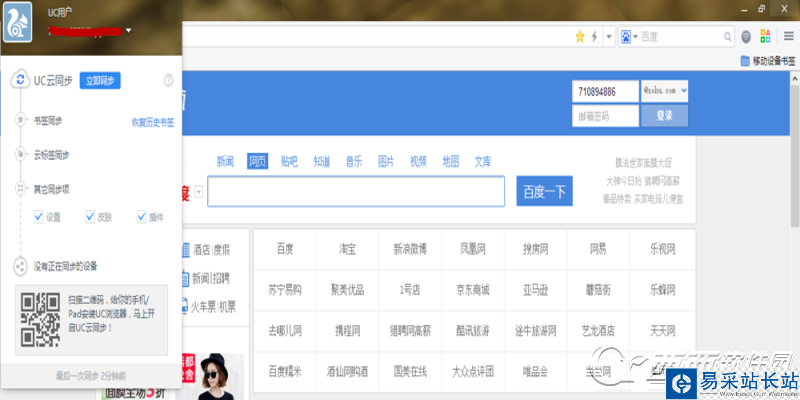Select the 知道 search tab
Viewport: 800px width, 400px height.
pyautogui.click(x=321, y=162)
